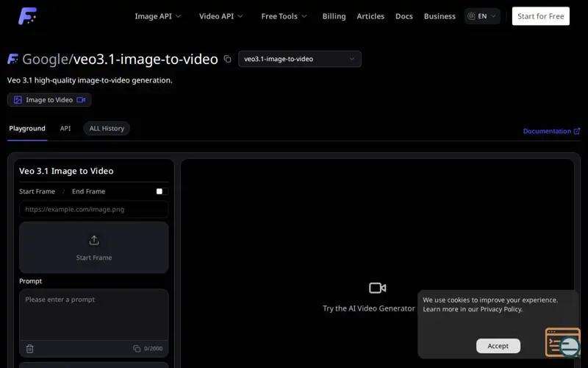The height and width of the screenshot is (368, 588).
Task: Click the End Frame label
Action: [88, 191]
